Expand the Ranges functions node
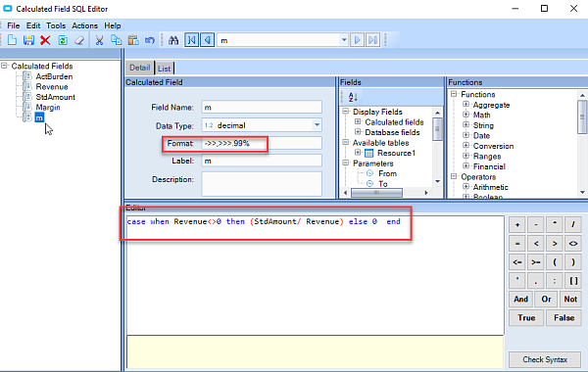This screenshot has width=588, height=372. (x=465, y=156)
